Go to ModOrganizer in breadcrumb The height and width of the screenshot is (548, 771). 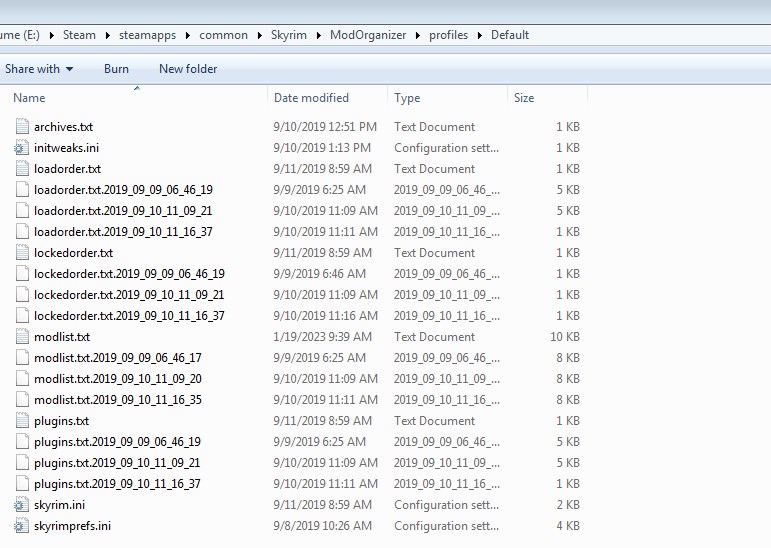point(368,35)
